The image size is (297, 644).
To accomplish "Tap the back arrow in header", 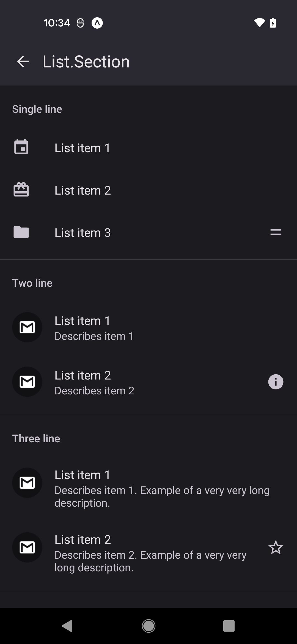I will [x=23, y=61].
